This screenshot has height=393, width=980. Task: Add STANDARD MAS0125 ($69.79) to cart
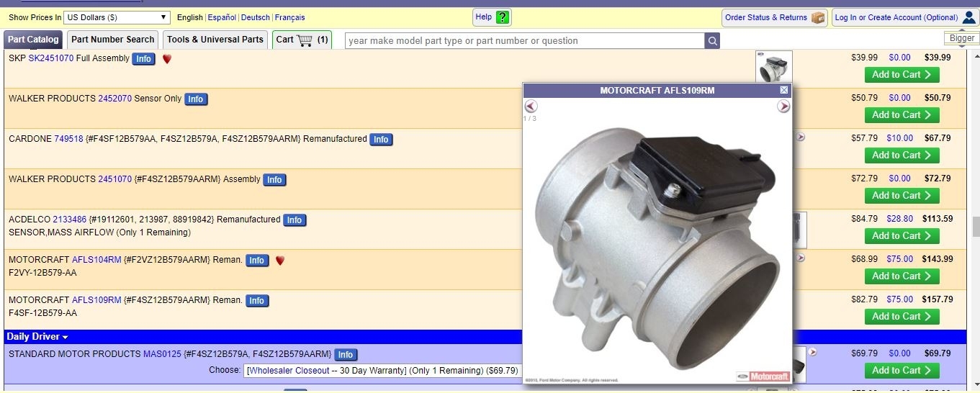tap(902, 371)
